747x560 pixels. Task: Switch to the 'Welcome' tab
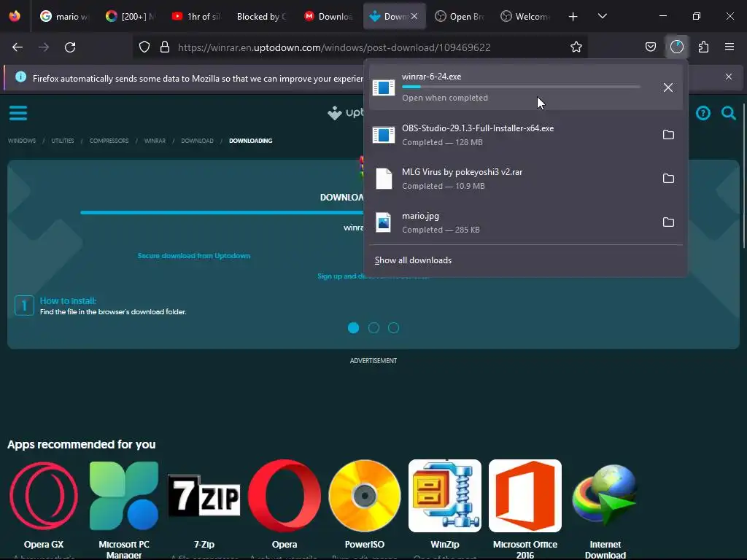[525, 16]
